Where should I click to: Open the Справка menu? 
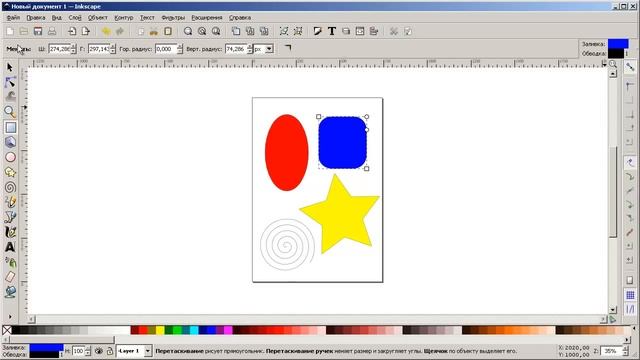tap(240, 18)
